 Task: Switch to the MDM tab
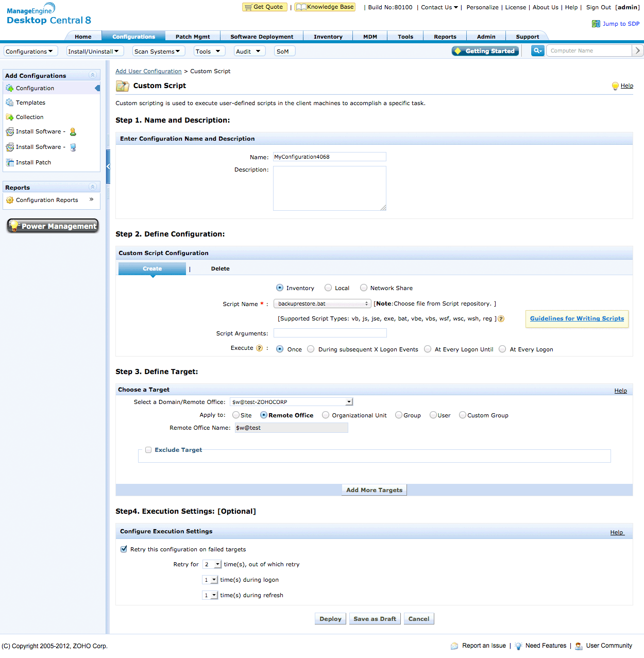[370, 37]
